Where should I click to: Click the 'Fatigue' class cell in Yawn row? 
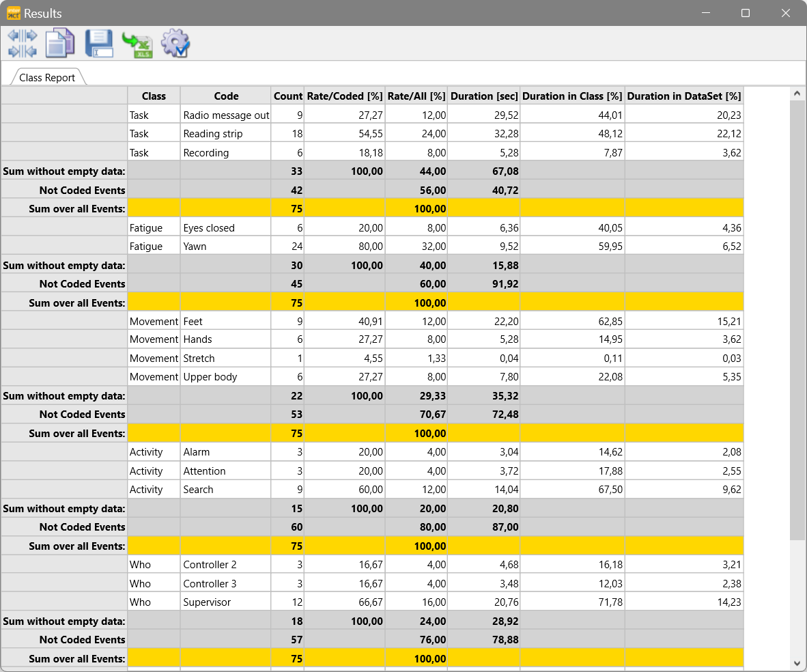pyautogui.click(x=154, y=246)
